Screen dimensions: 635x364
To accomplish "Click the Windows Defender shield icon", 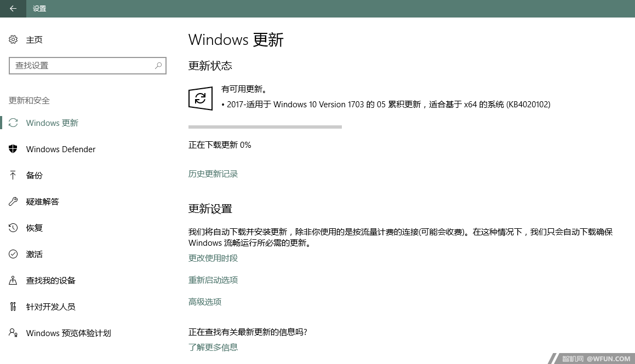I will point(13,149).
